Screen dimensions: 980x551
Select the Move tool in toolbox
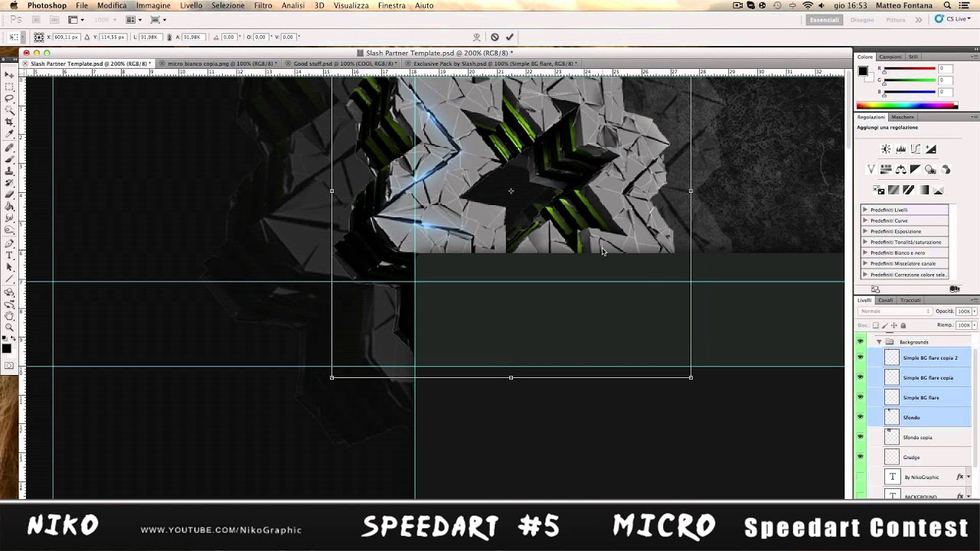pos(9,75)
